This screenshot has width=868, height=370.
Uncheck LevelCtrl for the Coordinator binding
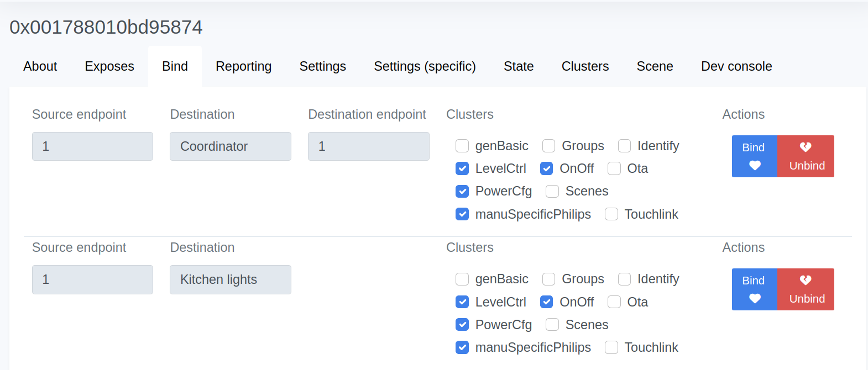tap(462, 168)
